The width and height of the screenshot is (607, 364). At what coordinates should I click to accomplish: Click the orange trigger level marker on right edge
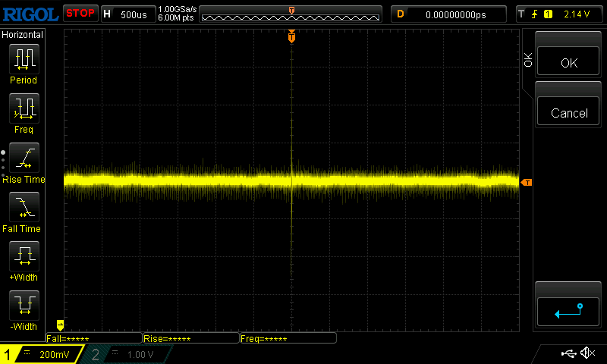[x=527, y=182]
